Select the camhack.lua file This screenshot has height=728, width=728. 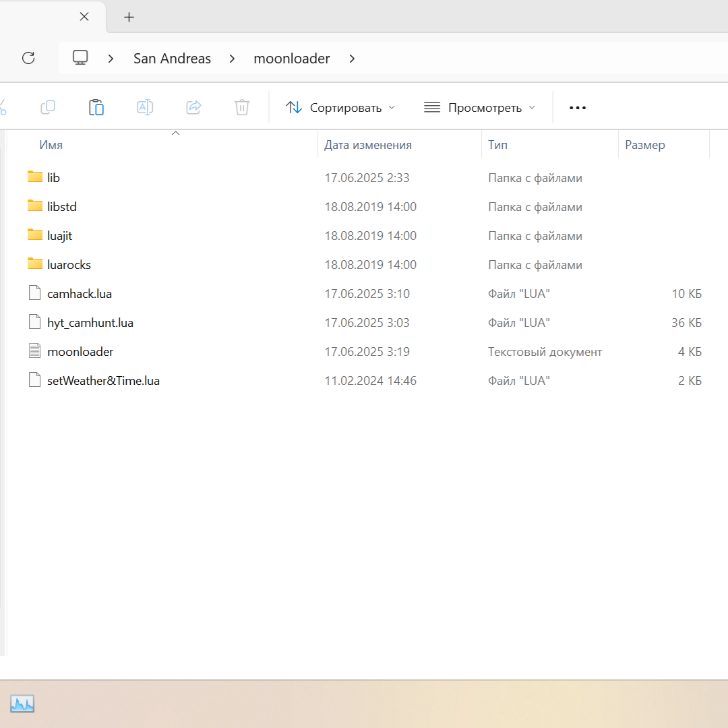[79, 294]
